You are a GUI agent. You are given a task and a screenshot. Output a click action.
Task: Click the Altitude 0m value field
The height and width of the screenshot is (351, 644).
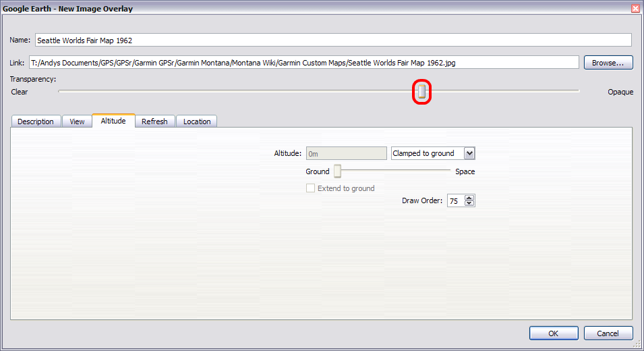346,153
